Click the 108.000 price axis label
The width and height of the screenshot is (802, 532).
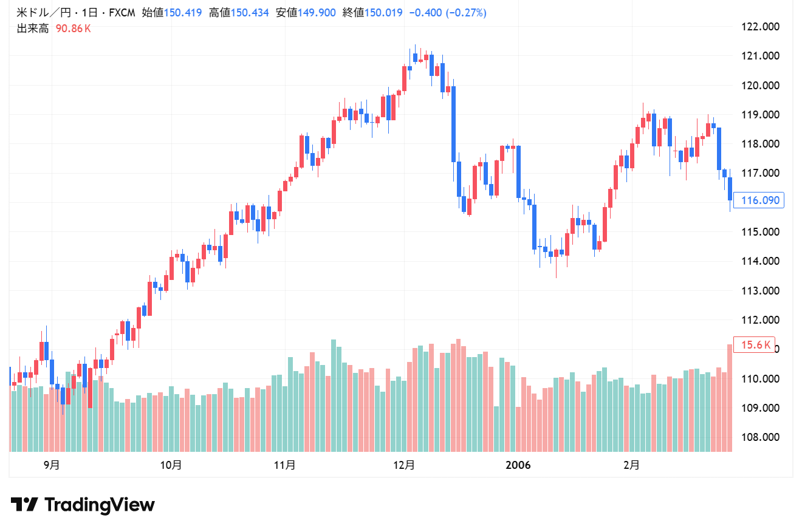click(x=760, y=437)
